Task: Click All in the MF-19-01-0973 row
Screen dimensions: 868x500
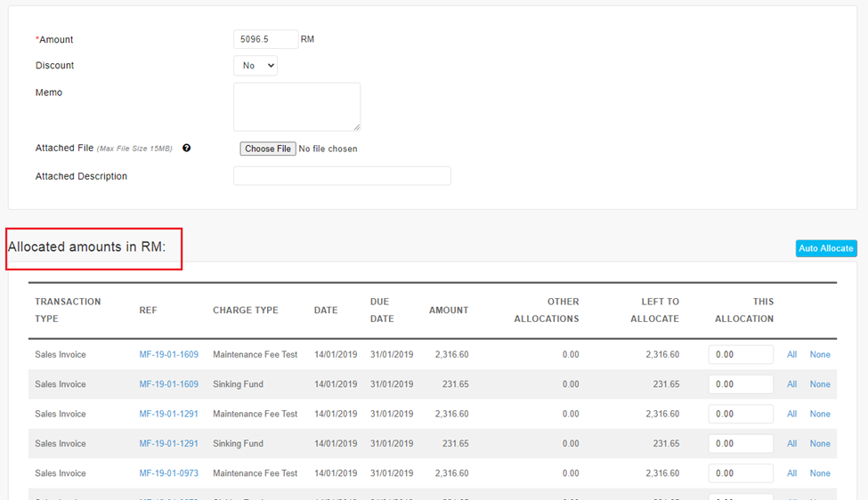Action: pyautogui.click(x=791, y=473)
